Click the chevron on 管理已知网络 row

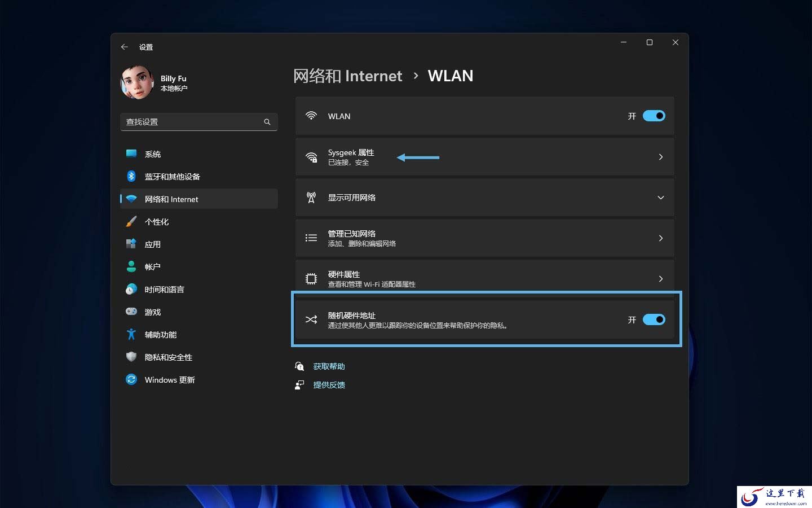pos(661,238)
